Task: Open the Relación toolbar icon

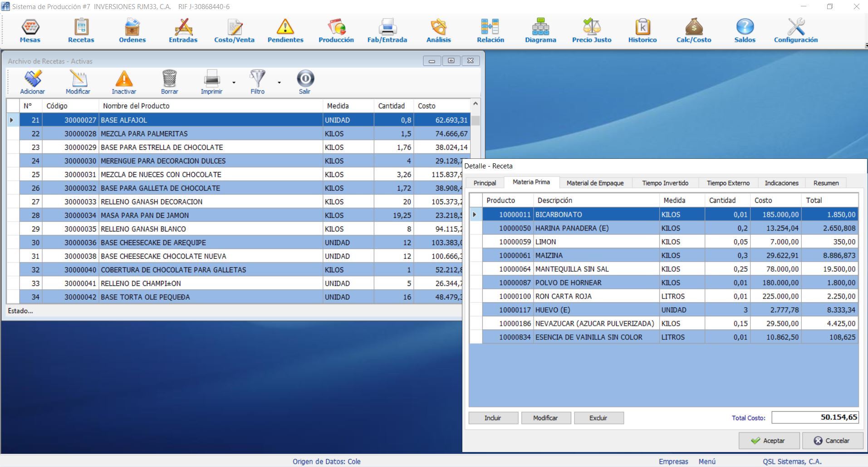Action: click(490, 27)
